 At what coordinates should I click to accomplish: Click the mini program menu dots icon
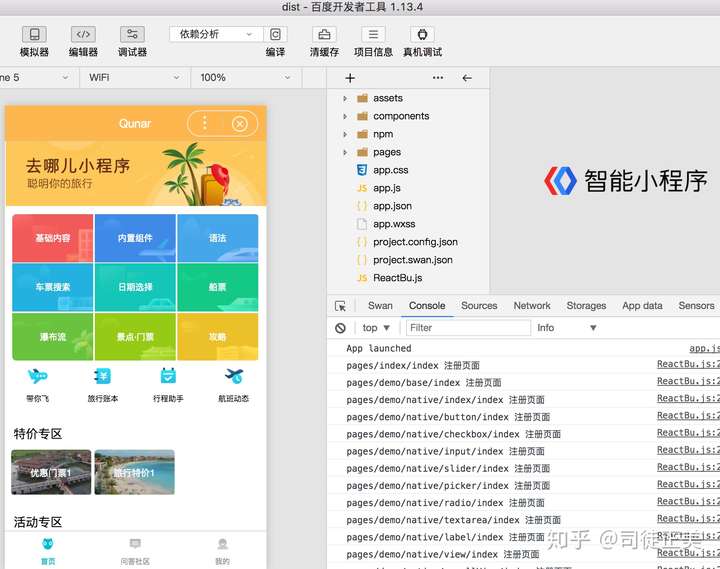click(x=205, y=123)
